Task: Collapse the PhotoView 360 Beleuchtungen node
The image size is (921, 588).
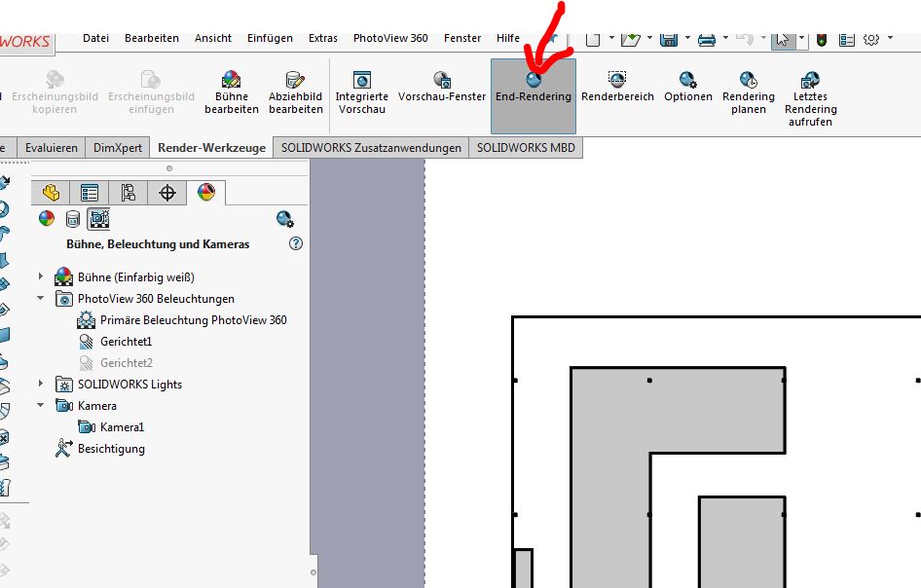Action: point(41,299)
